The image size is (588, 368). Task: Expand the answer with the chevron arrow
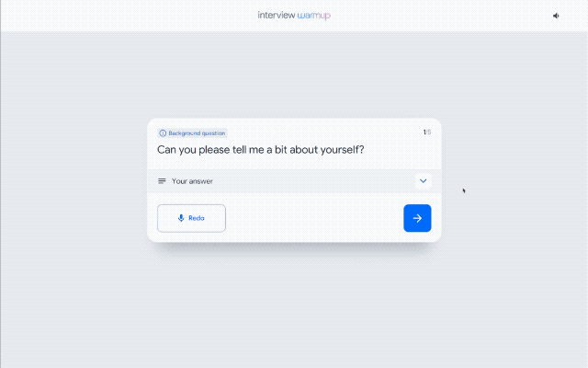coord(423,181)
